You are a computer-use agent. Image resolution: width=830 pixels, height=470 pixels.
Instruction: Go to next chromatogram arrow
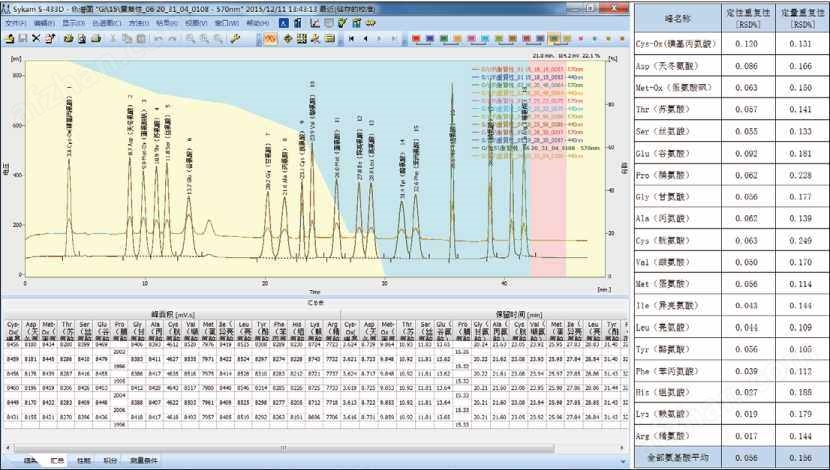[x=379, y=39]
